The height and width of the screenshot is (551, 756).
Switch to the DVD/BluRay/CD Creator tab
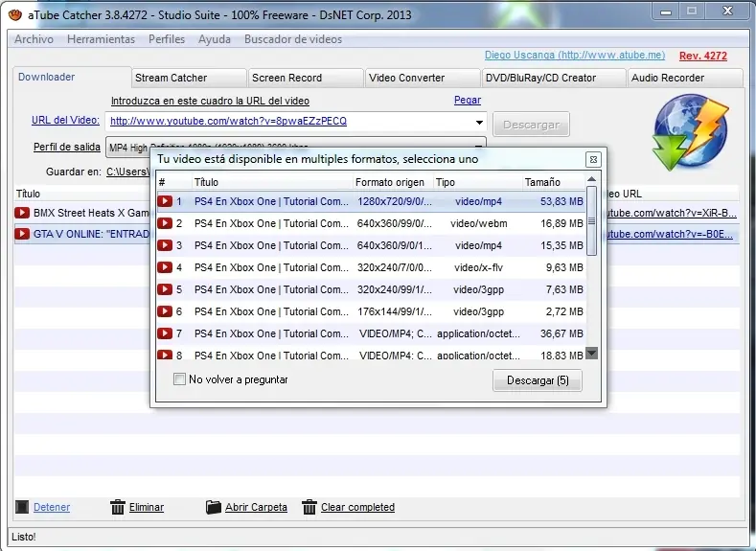(554, 78)
